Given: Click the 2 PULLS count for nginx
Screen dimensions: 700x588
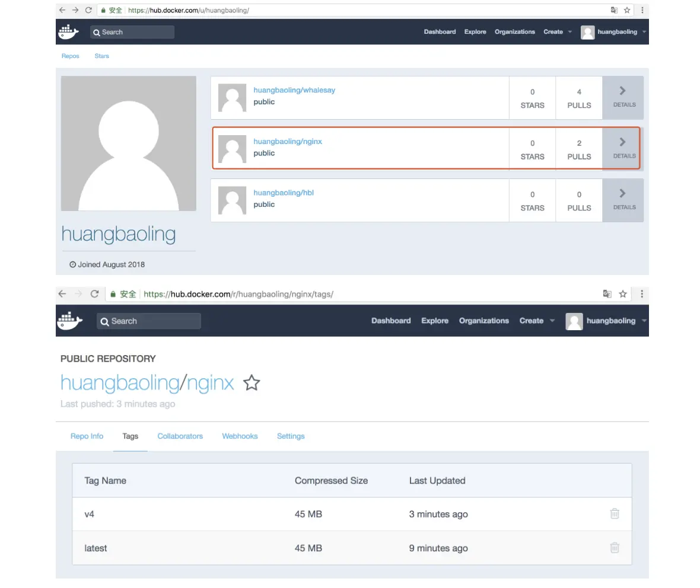Looking at the screenshot, I should point(579,149).
